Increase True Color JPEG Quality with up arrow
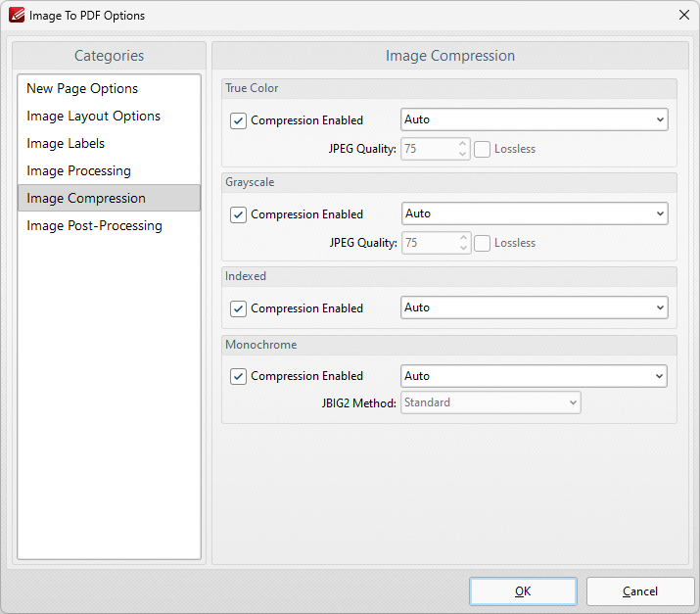The width and height of the screenshot is (700, 614). click(x=462, y=144)
